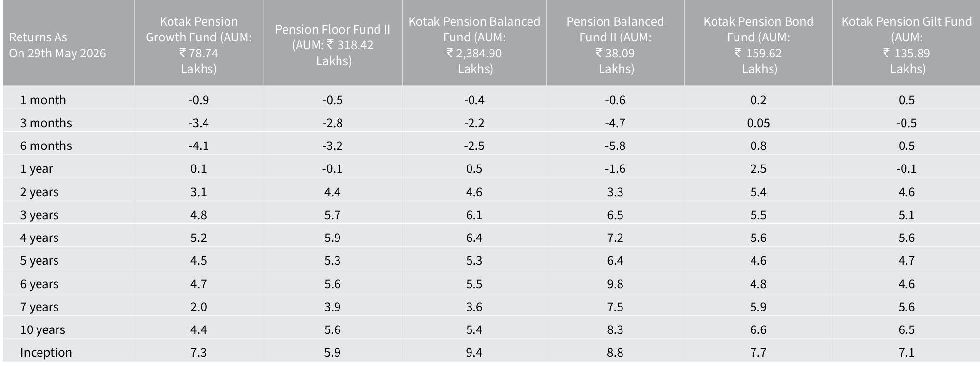This screenshot has width=980, height=366.
Task: Select the Inception row label
Action: pyautogui.click(x=46, y=353)
